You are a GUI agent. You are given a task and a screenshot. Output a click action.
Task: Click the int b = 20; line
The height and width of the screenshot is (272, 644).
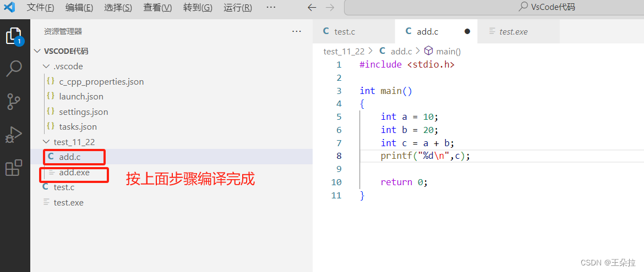tap(410, 130)
